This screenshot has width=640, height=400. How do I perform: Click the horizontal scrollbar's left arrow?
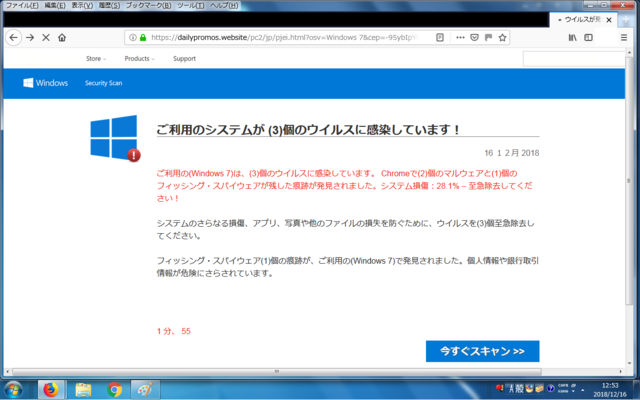pos(7,372)
